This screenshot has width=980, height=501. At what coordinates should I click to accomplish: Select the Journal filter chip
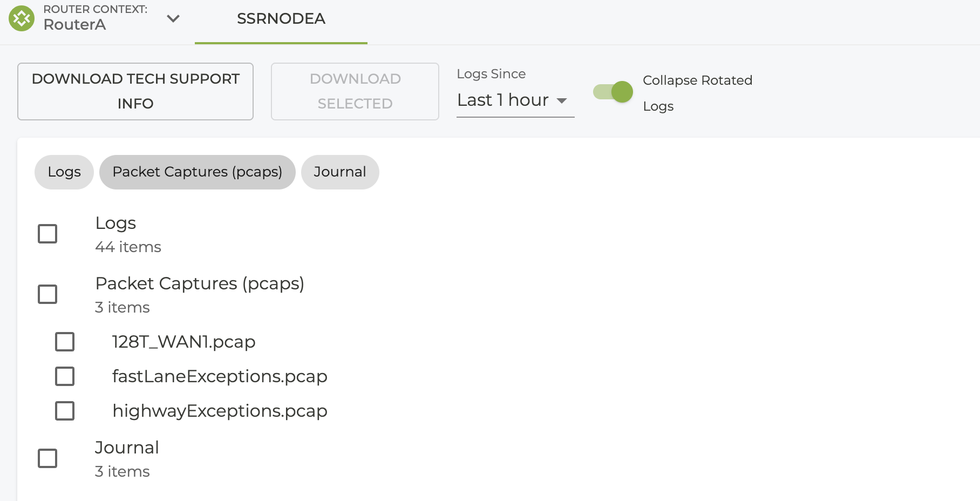tap(340, 172)
